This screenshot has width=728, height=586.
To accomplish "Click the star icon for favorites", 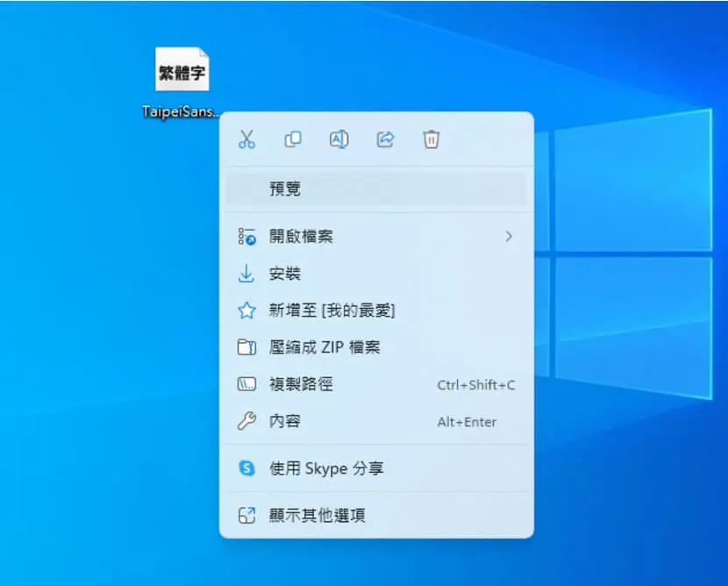I will coord(246,311).
